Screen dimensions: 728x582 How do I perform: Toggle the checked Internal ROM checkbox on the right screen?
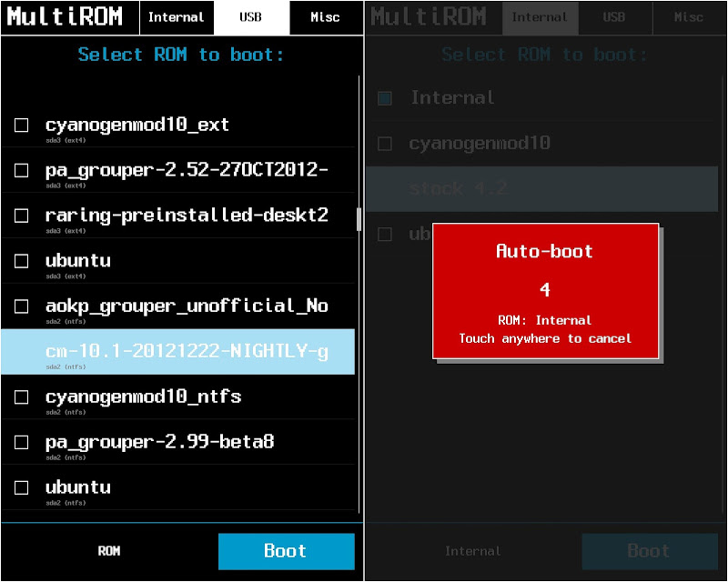(385, 98)
